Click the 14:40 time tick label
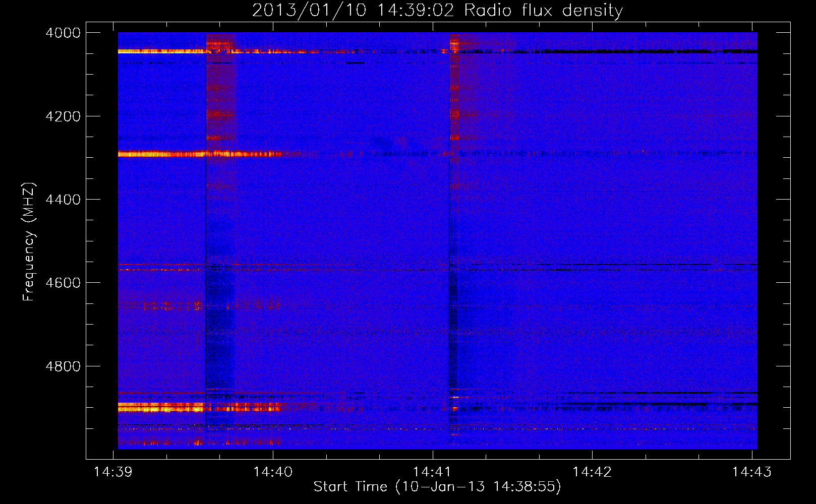This screenshot has width=816, height=504. pos(273,472)
